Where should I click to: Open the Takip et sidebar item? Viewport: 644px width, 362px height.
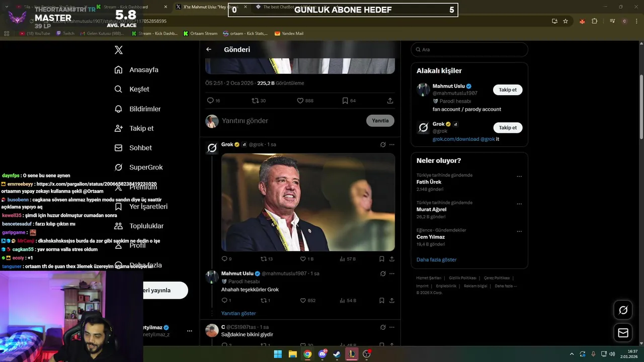[x=134, y=128]
